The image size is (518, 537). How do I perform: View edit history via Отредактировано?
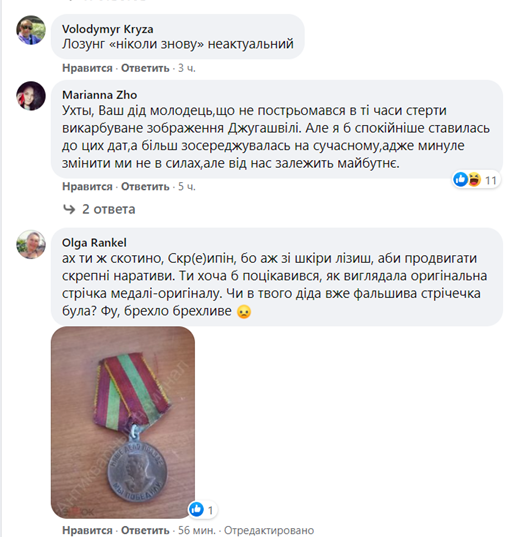tap(269, 530)
